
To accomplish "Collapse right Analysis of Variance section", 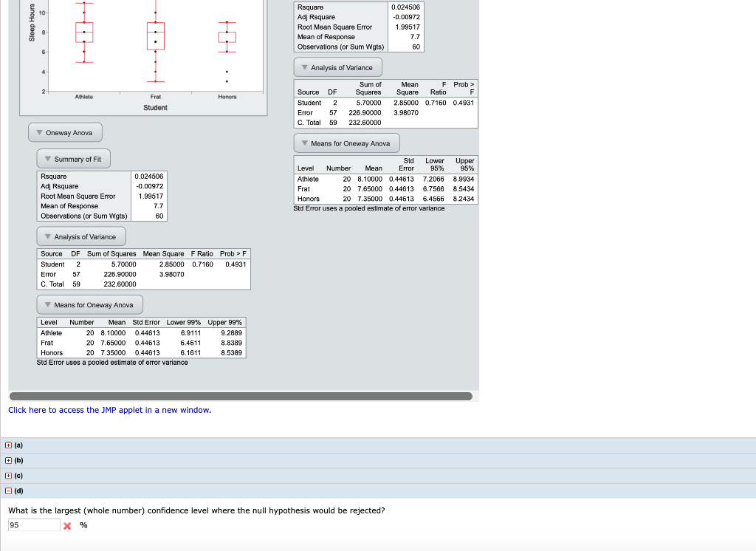I will pyautogui.click(x=338, y=67).
